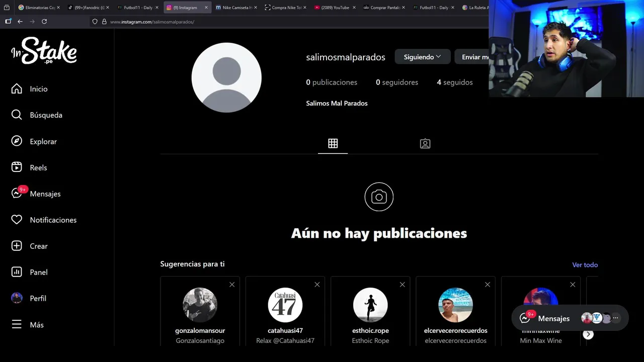
Task: Click salimosmalparados username heading
Action: [346, 57]
